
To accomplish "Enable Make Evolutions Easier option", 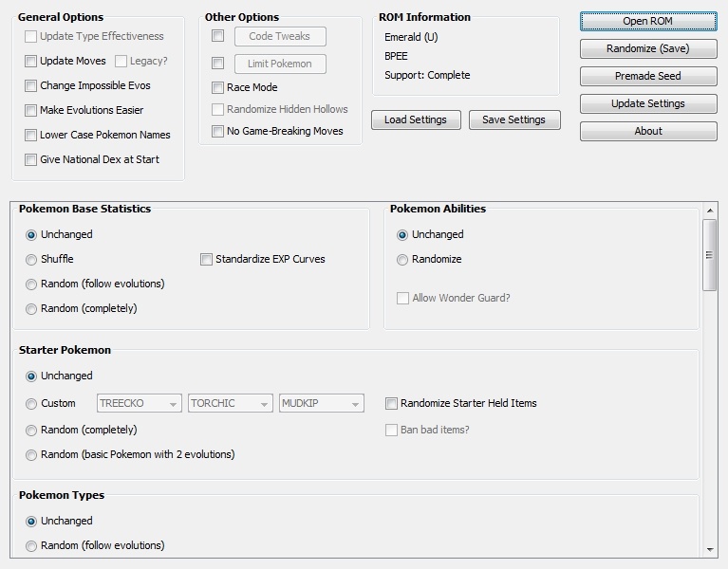I will [31, 111].
